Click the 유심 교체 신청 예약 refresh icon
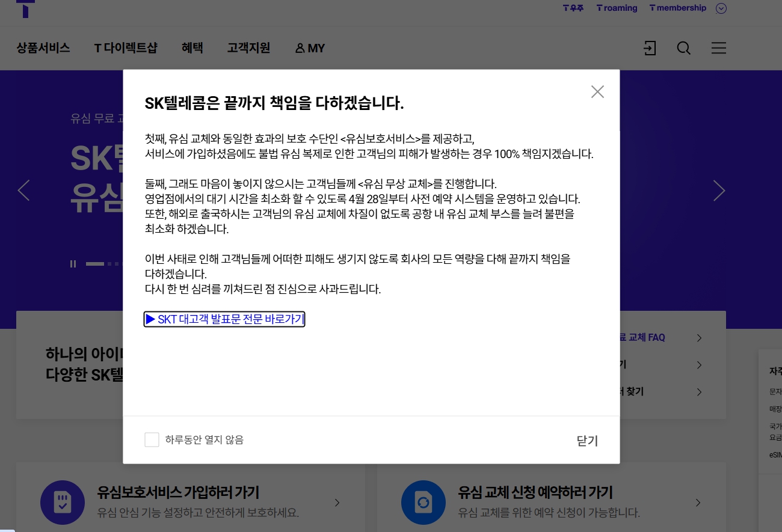The image size is (782, 532). point(423,503)
